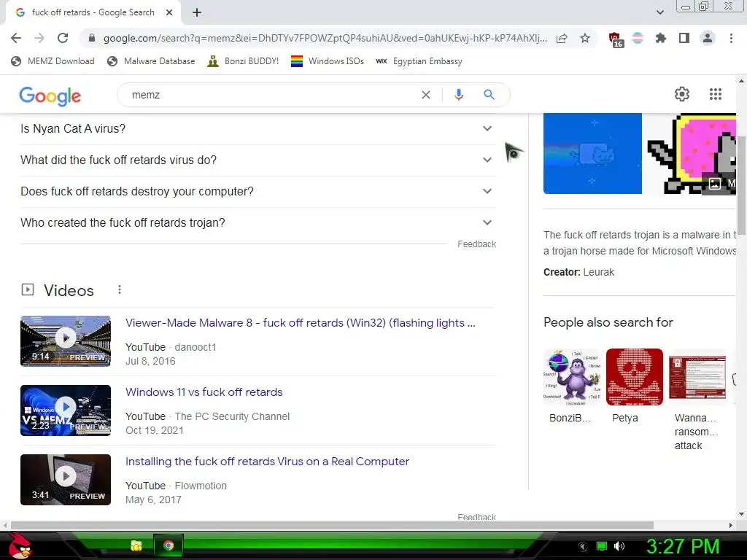Open Malware Database bookmark
Image resolution: width=747 pixels, height=560 pixels.
pos(151,61)
